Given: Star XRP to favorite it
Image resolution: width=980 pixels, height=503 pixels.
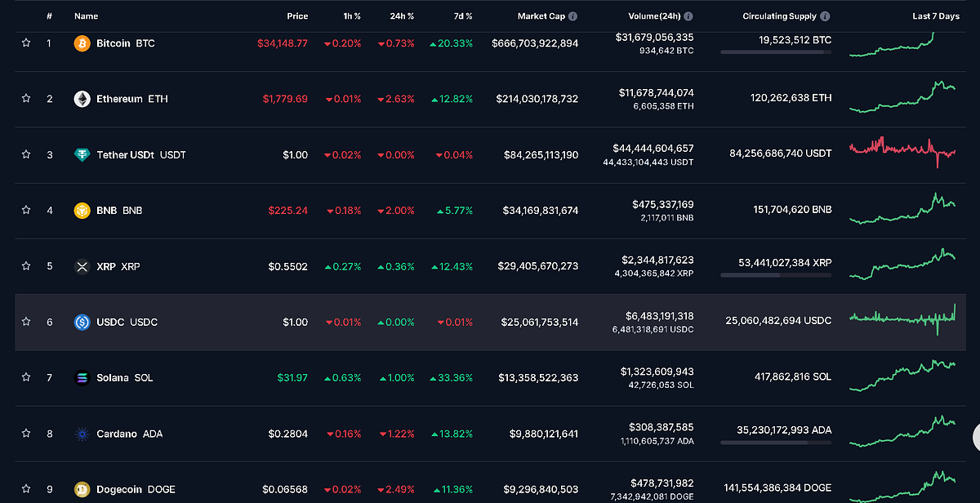Looking at the screenshot, I should click(x=25, y=266).
